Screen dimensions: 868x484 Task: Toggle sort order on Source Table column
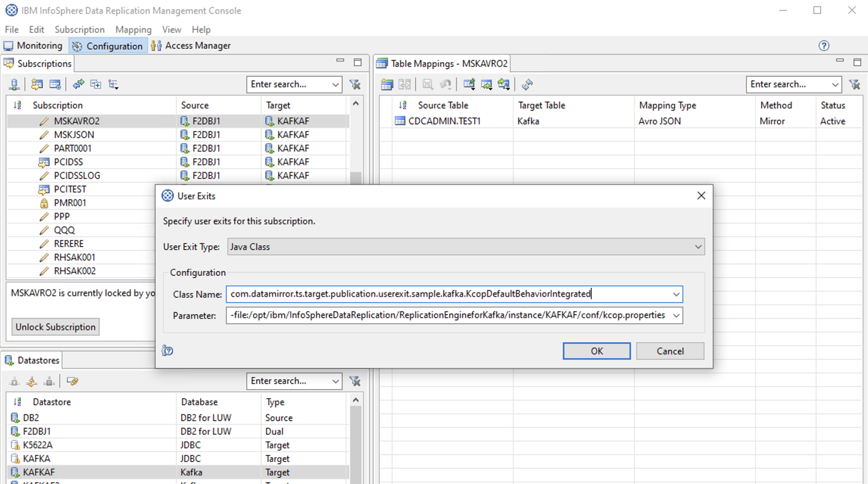click(x=403, y=106)
